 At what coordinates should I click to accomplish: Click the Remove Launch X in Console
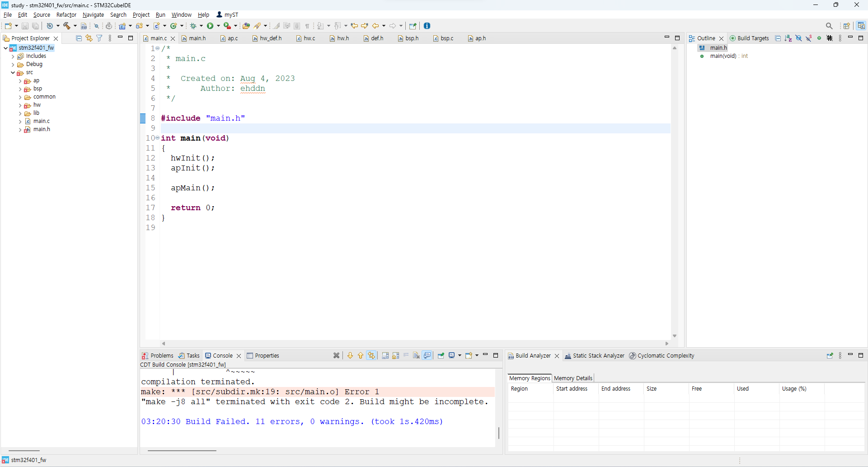[337, 356]
